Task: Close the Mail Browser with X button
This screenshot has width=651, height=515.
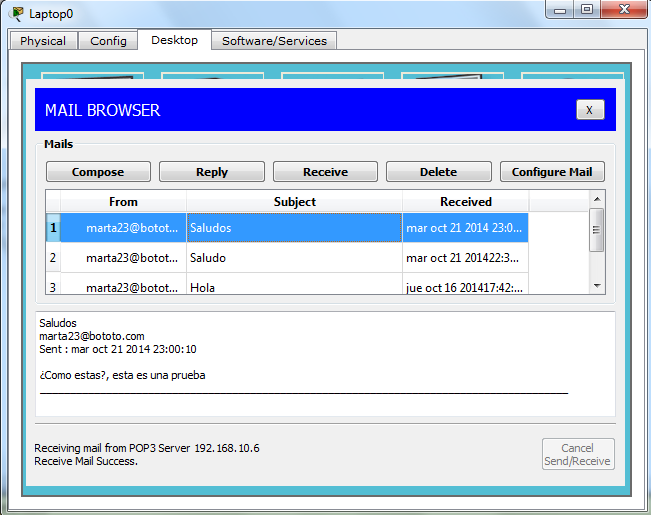Action: pyautogui.click(x=590, y=110)
